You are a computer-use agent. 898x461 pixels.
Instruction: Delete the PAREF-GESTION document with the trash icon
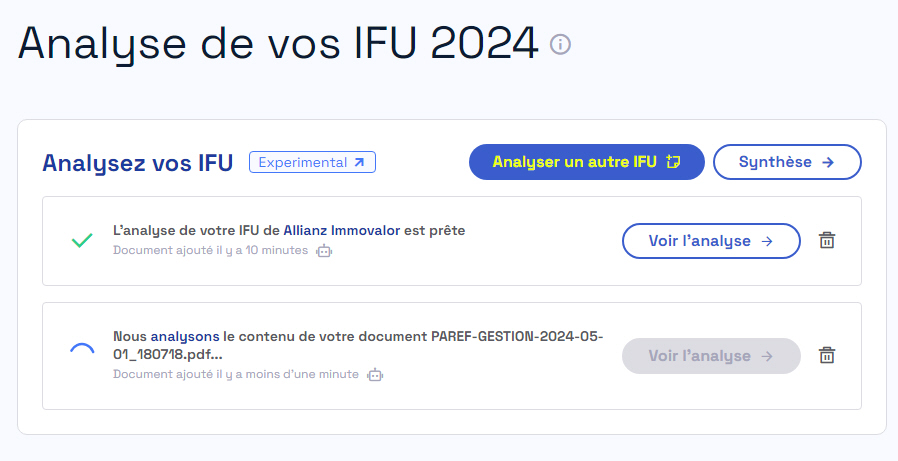[827, 355]
